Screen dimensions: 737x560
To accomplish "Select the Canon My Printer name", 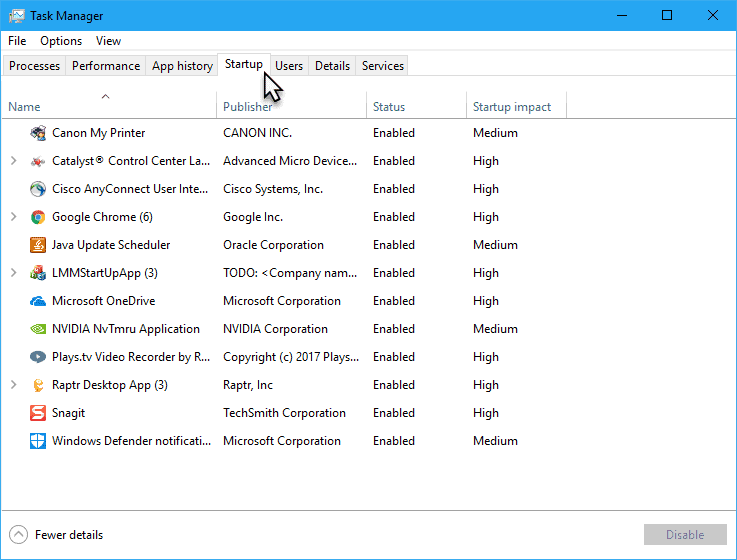I will tap(98, 133).
